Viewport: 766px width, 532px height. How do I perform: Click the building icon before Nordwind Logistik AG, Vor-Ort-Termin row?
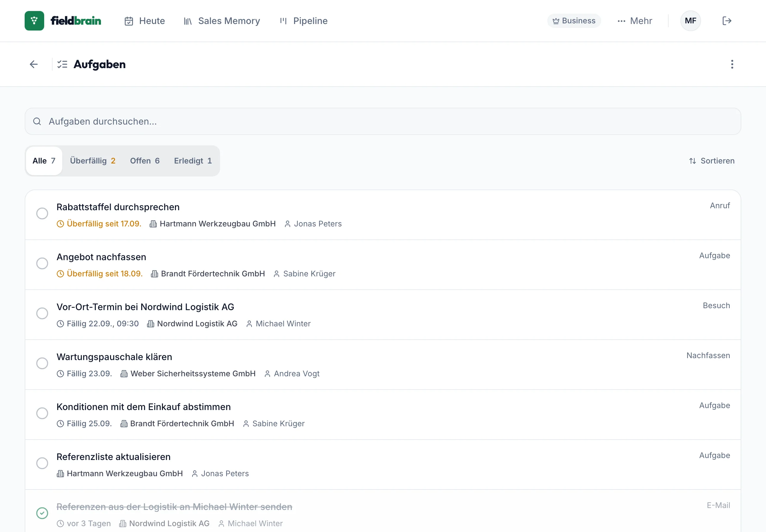(150, 324)
